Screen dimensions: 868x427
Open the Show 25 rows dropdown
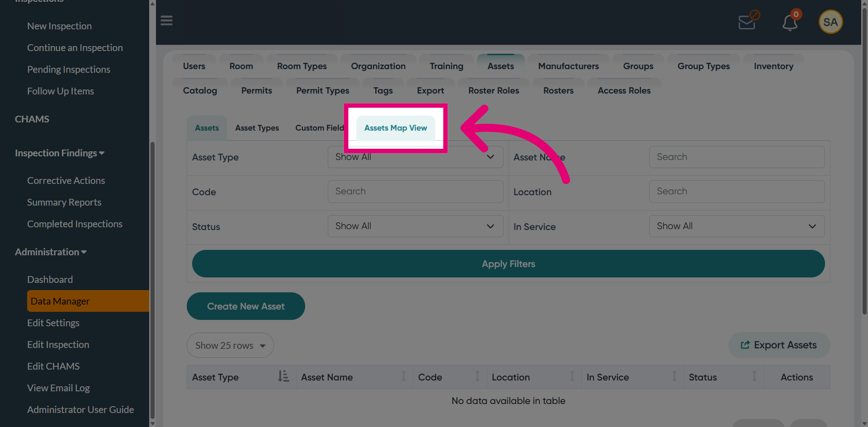click(230, 345)
